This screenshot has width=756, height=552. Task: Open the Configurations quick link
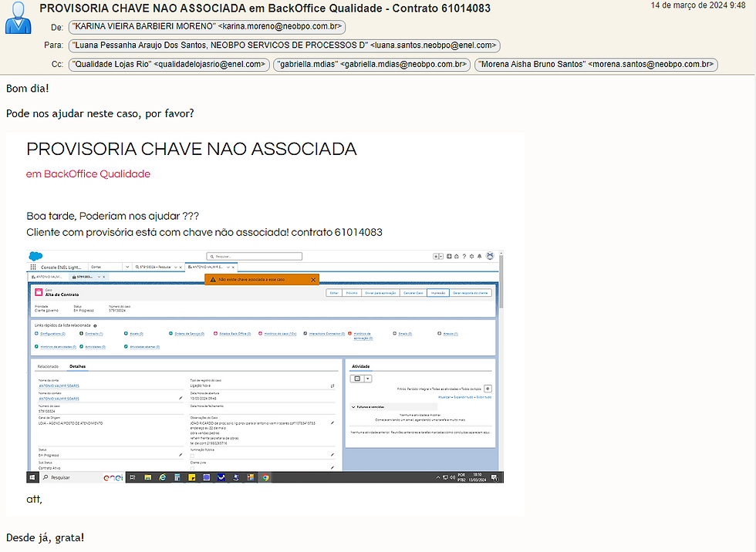point(52,334)
